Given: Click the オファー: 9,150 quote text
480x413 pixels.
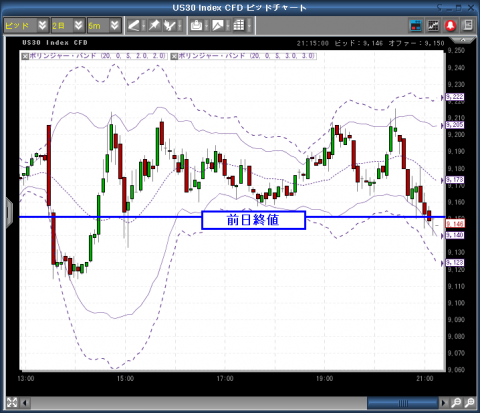Looking at the screenshot, I should [x=417, y=43].
